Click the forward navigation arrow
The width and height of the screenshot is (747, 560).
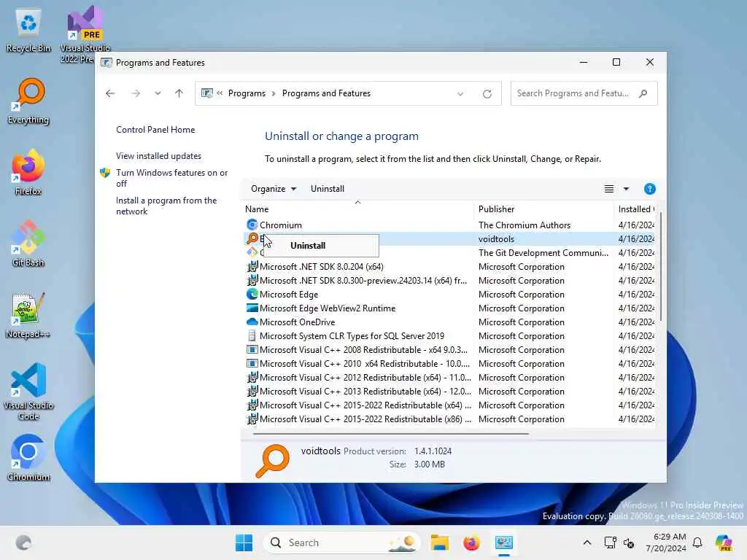[136, 93]
